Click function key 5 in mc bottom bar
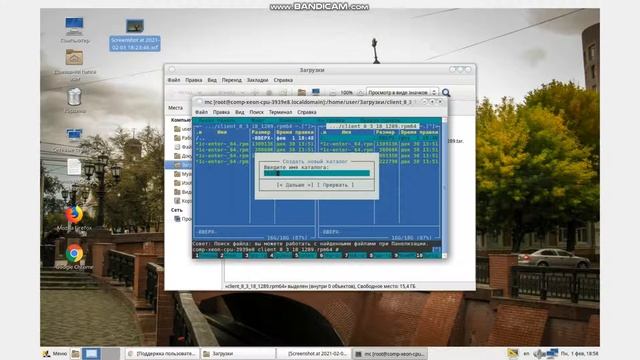Viewport: 640px width, 360px height. tap(305, 256)
